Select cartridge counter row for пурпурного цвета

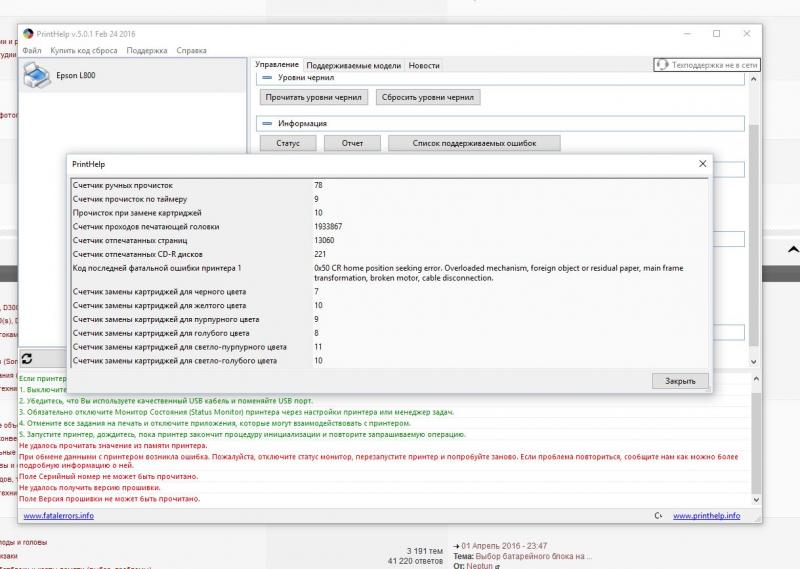(390, 319)
